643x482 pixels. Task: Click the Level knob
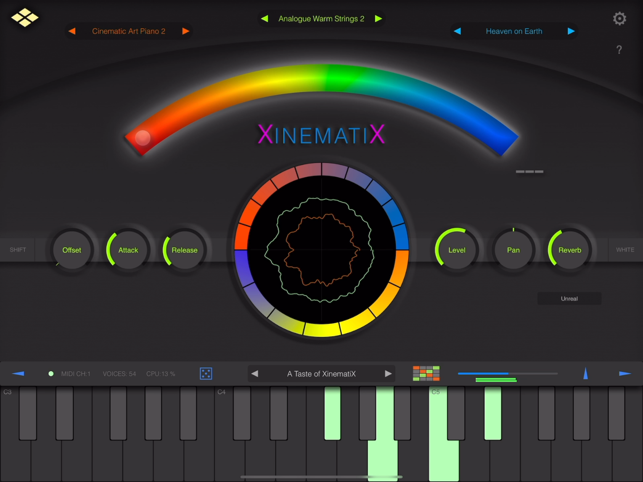point(456,250)
